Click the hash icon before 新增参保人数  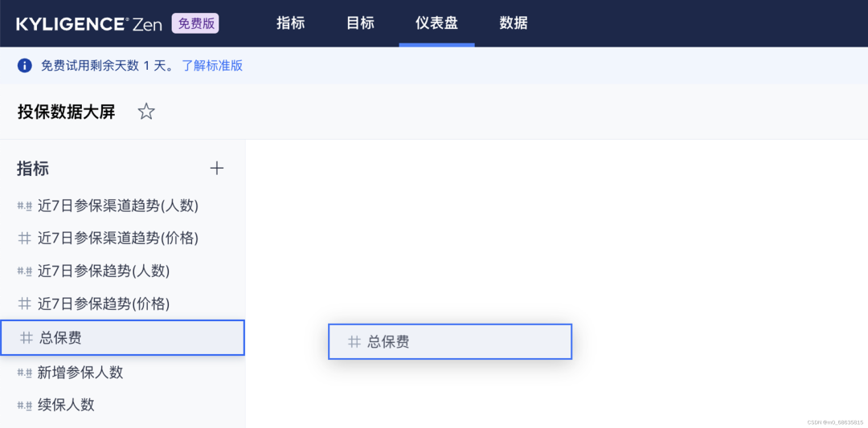point(25,373)
